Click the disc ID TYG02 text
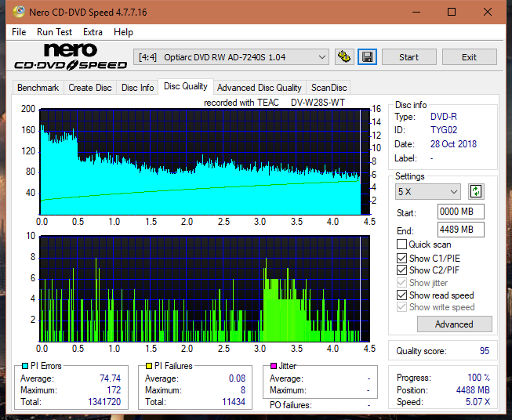 444,130
